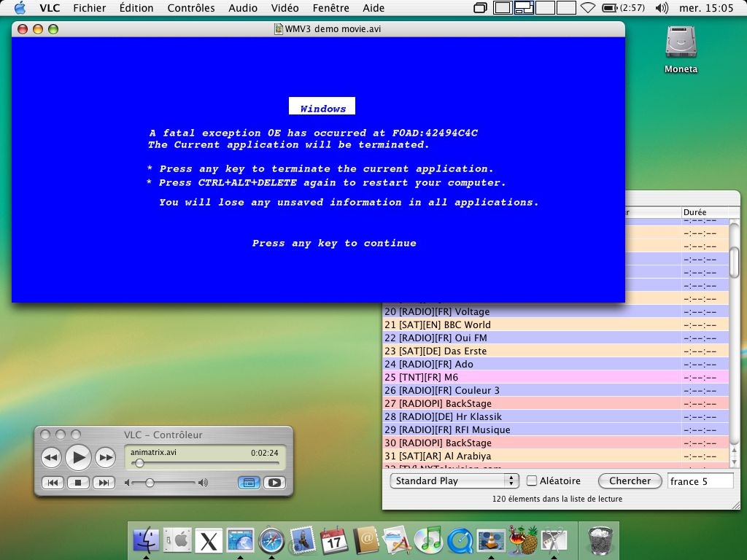The height and width of the screenshot is (560, 747).
Task: Select playlist row '26 [RADIO][FR] Couleur 3'
Action: click(555, 391)
